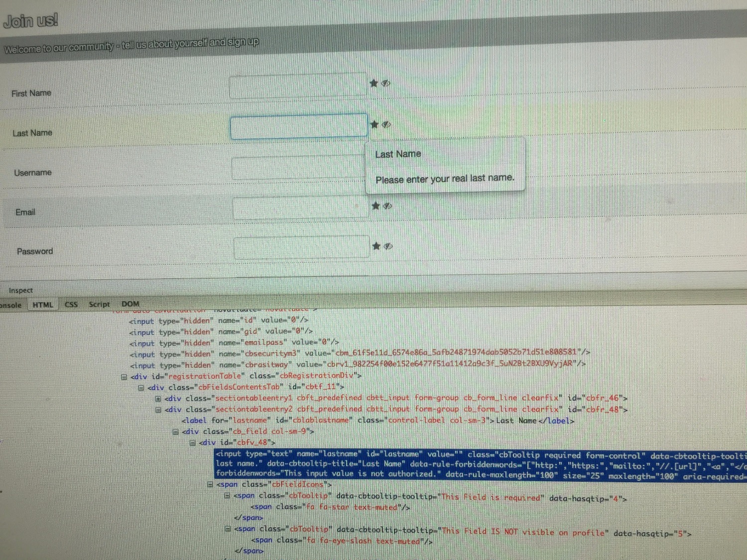Click the Email form label
The height and width of the screenshot is (560, 747).
(x=25, y=212)
